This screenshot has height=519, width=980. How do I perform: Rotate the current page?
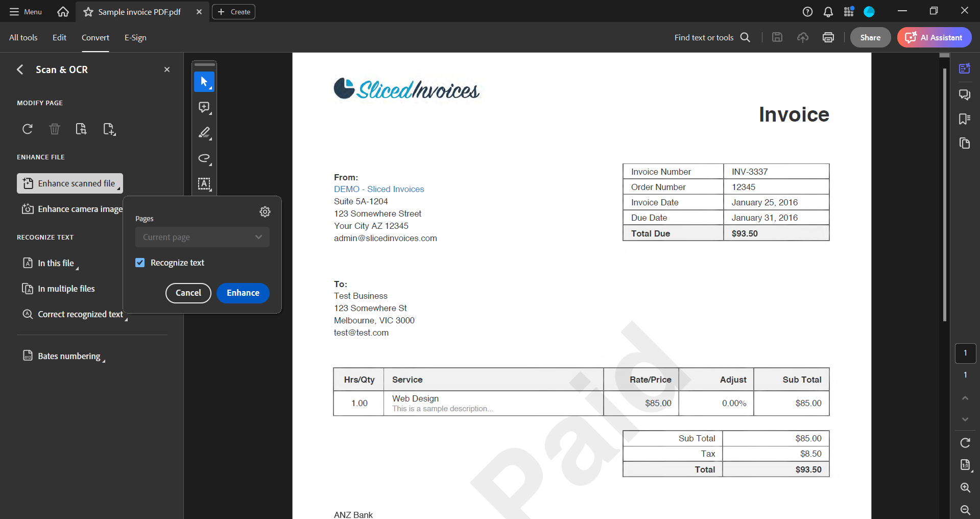27,129
